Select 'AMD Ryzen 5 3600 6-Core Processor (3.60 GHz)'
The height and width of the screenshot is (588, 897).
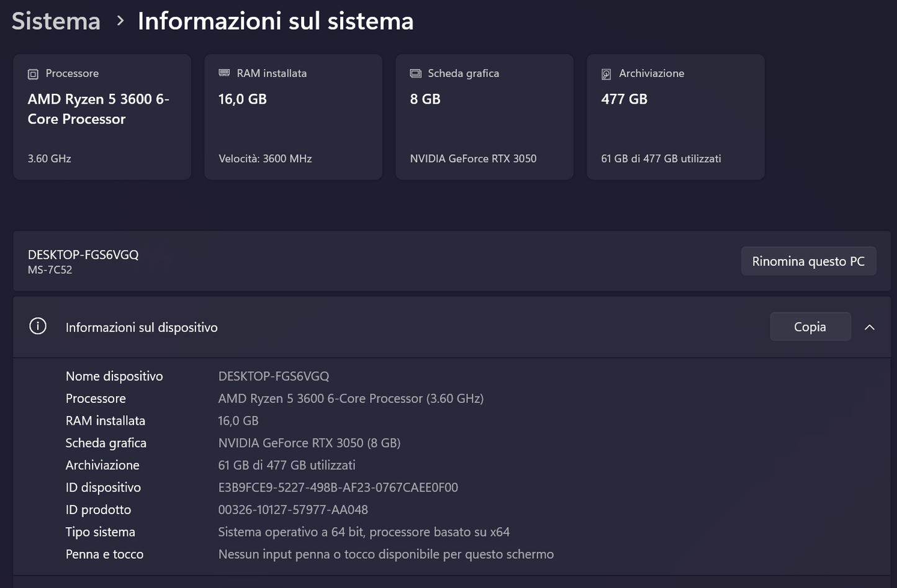coord(351,399)
